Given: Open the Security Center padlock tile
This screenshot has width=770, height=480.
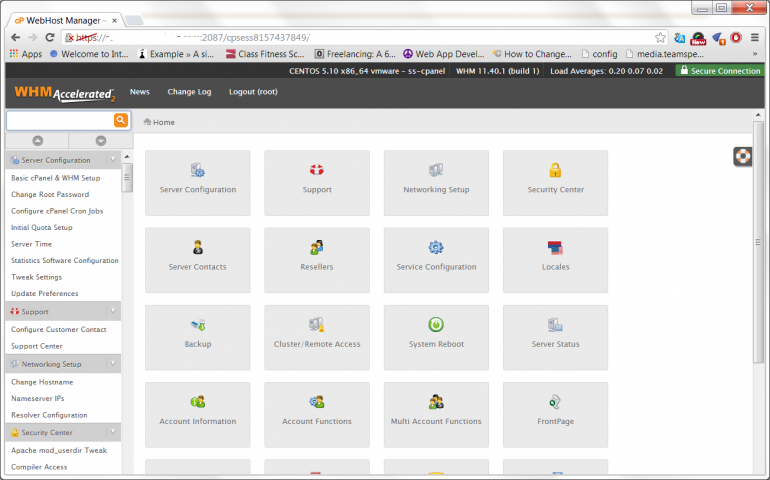Looking at the screenshot, I should pyautogui.click(x=555, y=183).
